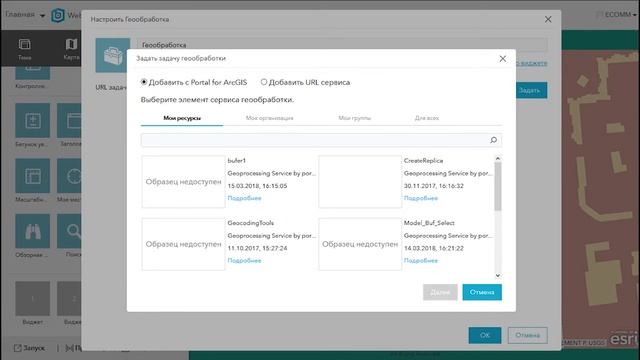Image resolution: width=640 pixels, height=360 pixels.
Task: Click the 'Далее' button
Action: [440, 292]
